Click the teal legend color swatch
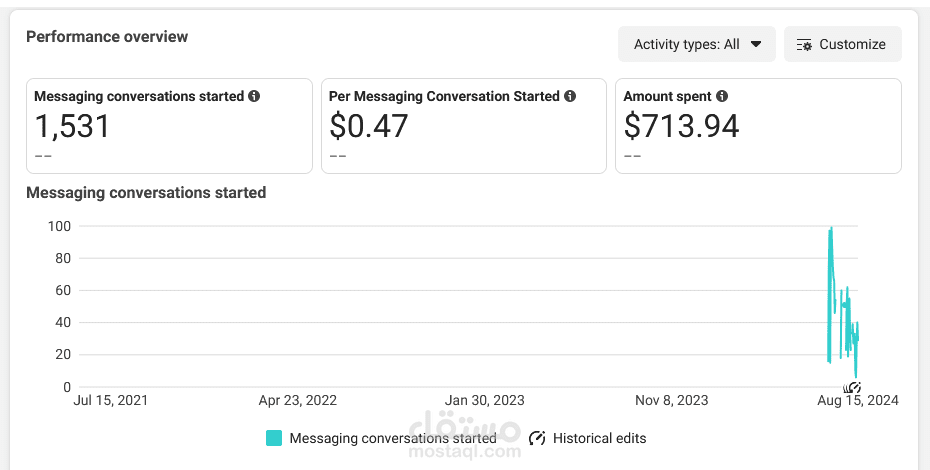The height and width of the screenshot is (470, 930). [274, 439]
